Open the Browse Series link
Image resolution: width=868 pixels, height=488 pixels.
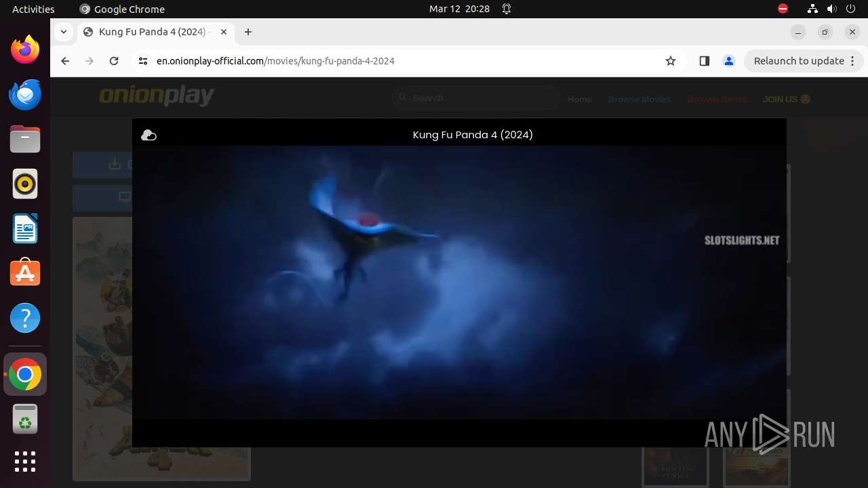(x=717, y=99)
